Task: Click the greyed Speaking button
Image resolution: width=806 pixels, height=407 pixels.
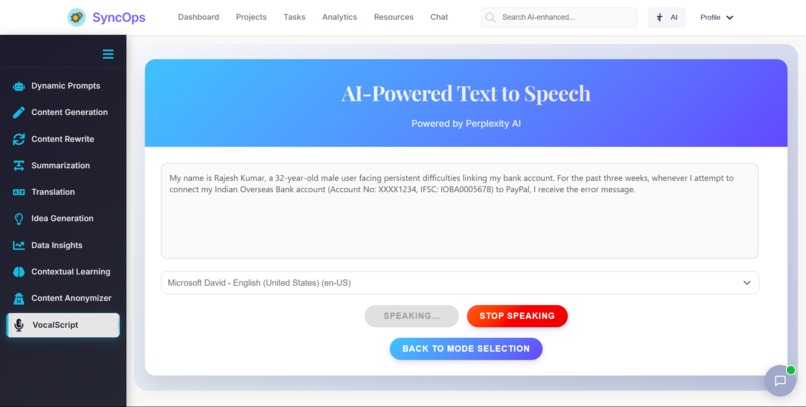Action: [412, 316]
